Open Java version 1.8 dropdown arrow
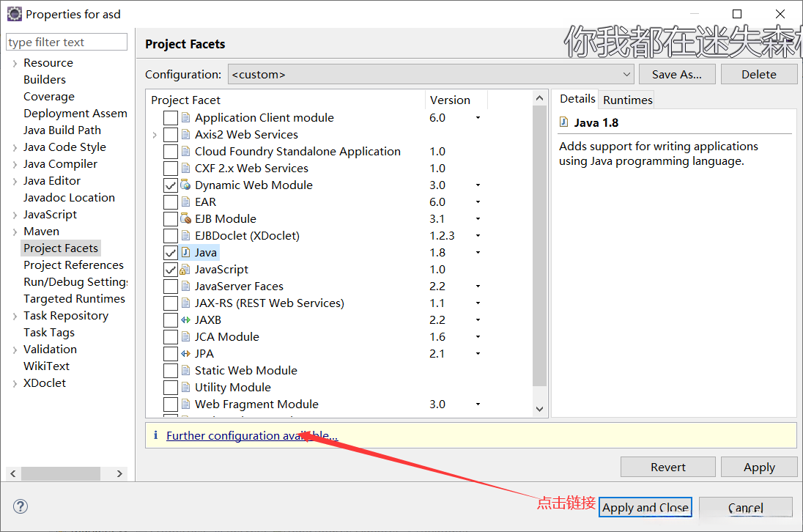Viewport: 803px width, 532px height. click(478, 252)
